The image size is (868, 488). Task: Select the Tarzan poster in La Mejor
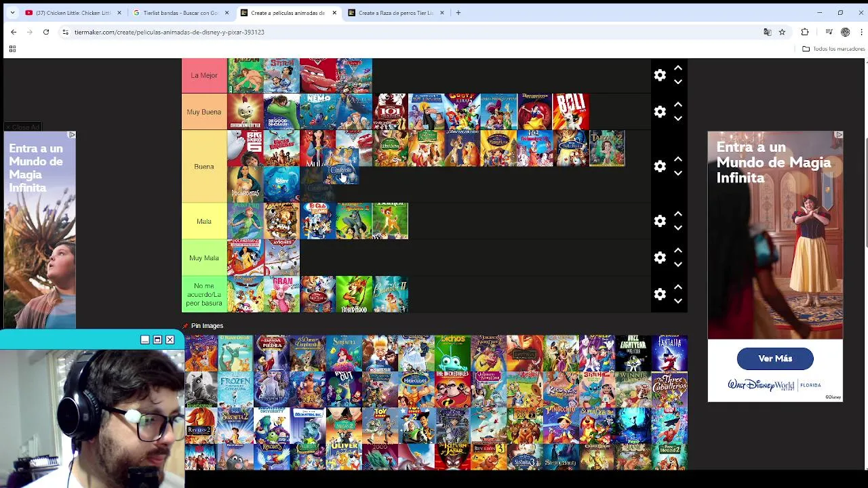(245, 75)
